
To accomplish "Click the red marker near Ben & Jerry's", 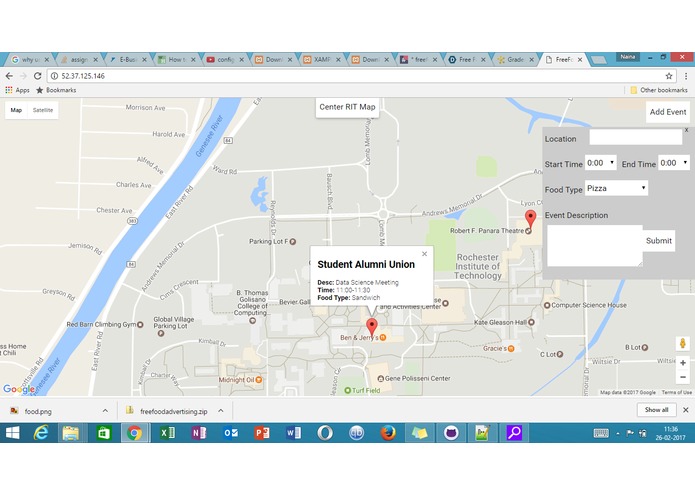I will 371,327.
